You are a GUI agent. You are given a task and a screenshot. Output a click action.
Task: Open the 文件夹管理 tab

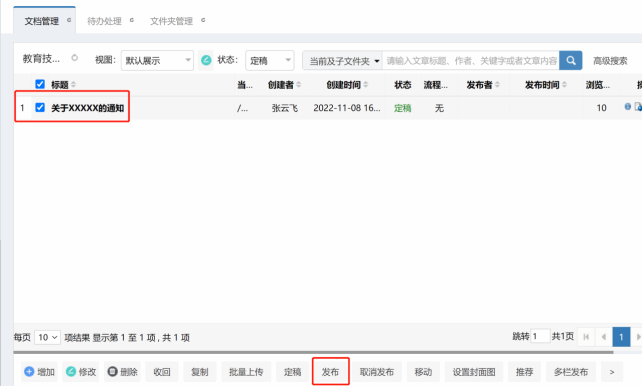pyautogui.click(x=171, y=21)
